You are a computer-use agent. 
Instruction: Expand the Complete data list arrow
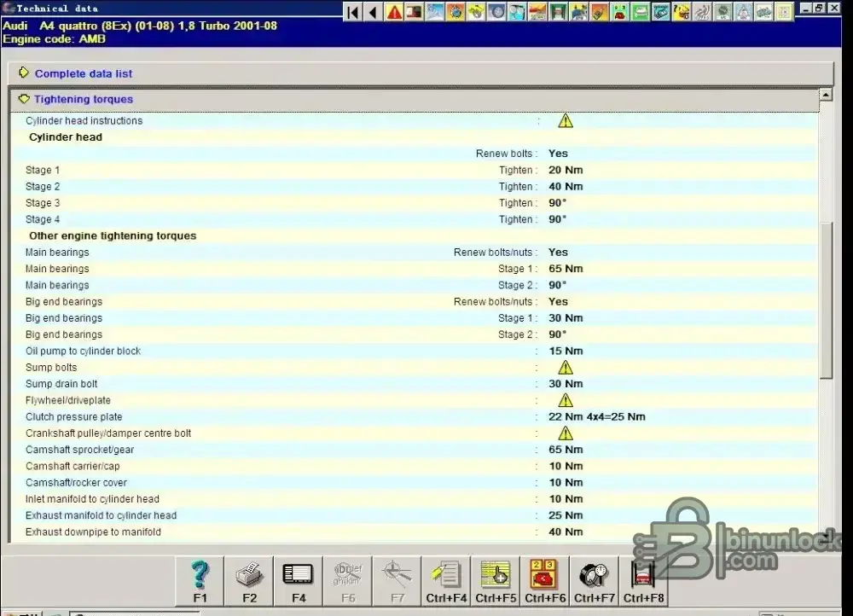tap(23, 73)
